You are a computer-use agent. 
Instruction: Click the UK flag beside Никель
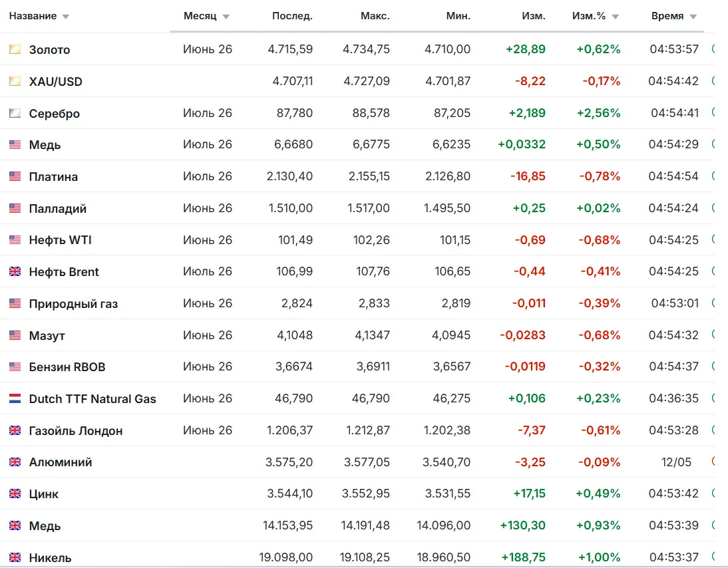(15, 557)
